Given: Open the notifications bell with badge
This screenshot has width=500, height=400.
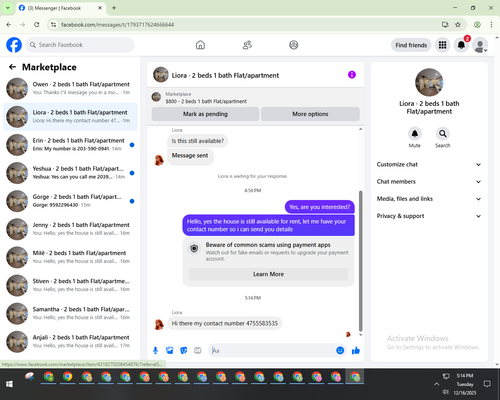Looking at the screenshot, I should coord(461,45).
